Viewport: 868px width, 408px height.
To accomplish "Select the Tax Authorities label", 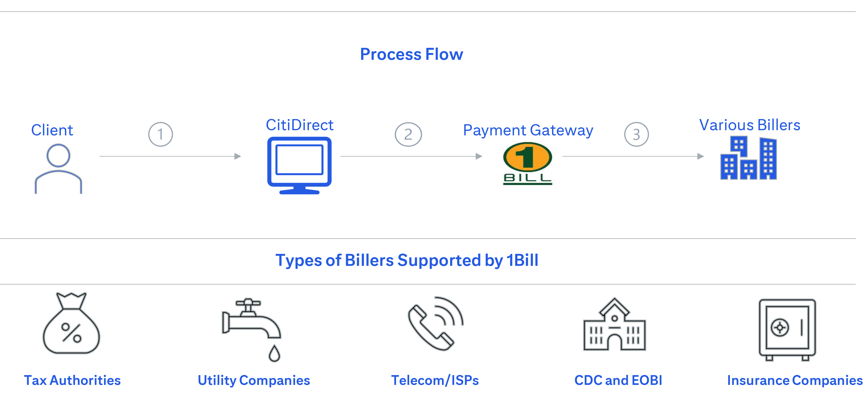I will pyautogui.click(x=72, y=380).
